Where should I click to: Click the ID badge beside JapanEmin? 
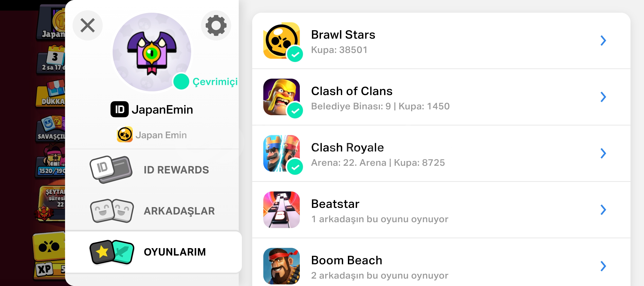point(119,109)
